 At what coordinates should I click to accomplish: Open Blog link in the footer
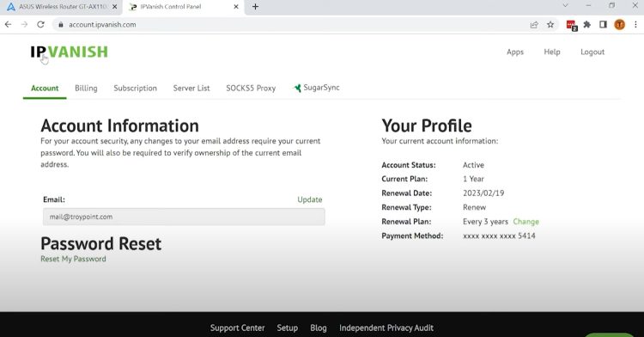(x=319, y=328)
